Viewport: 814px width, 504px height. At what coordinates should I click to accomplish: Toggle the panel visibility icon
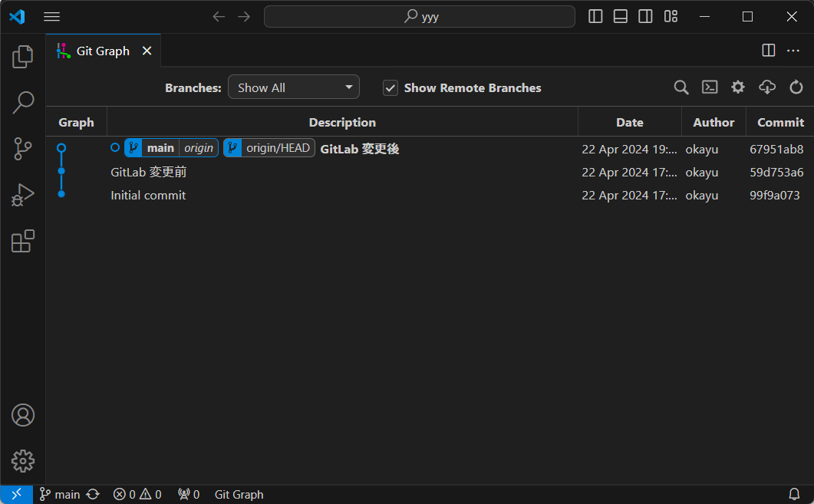pos(620,15)
